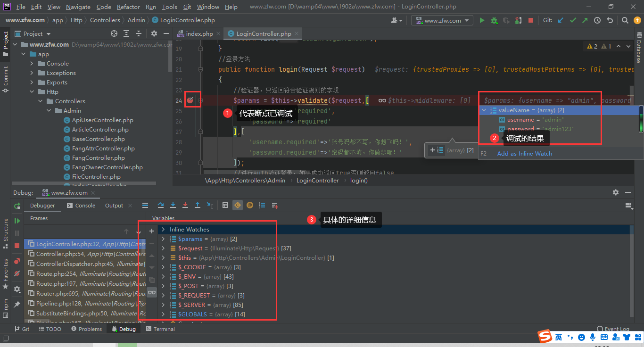Click Expand All in Project panel
The height and width of the screenshot is (347, 644).
coord(126,33)
